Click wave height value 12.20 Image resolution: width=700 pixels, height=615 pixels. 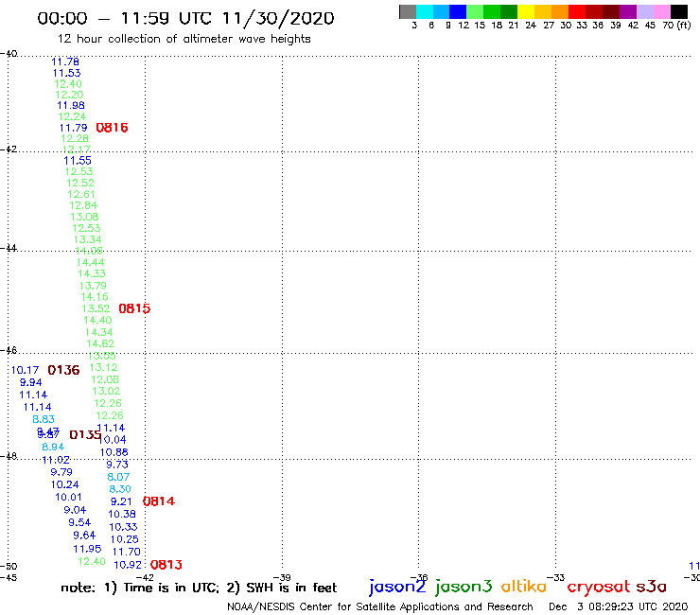(x=69, y=95)
